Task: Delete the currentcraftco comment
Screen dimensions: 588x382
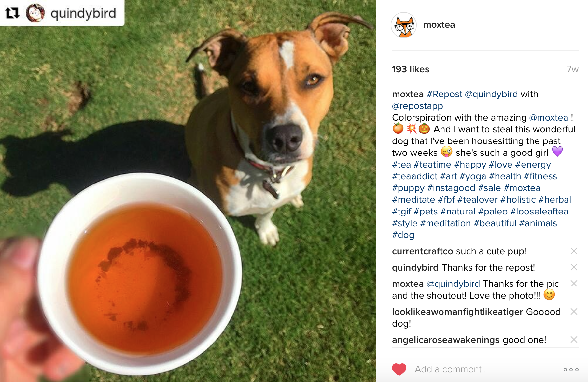Action: 574,251
